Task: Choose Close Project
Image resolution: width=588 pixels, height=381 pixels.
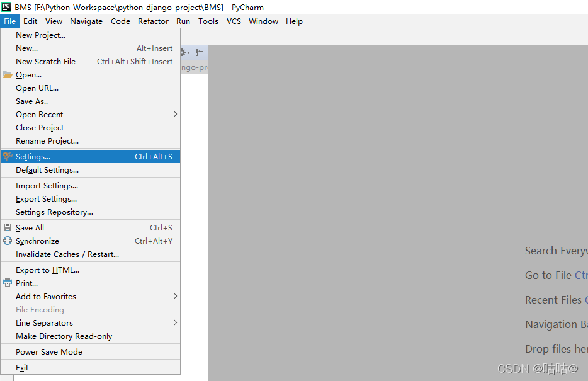Action: [91, 127]
